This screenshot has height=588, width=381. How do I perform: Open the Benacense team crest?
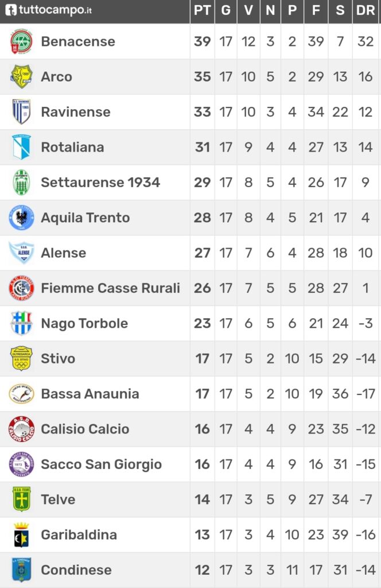point(21,41)
